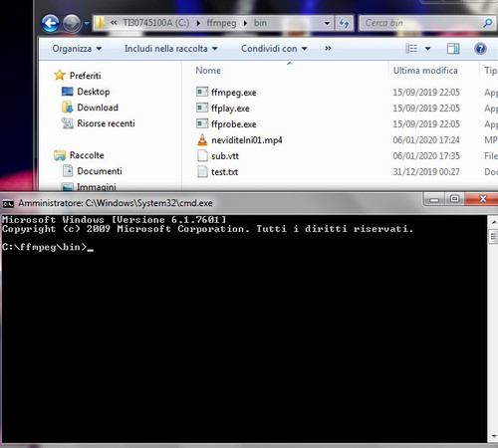Image resolution: width=498 pixels, height=448 pixels.
Task: Click date 06/01/2020 17:35
Action: click(x=426, y=156)
